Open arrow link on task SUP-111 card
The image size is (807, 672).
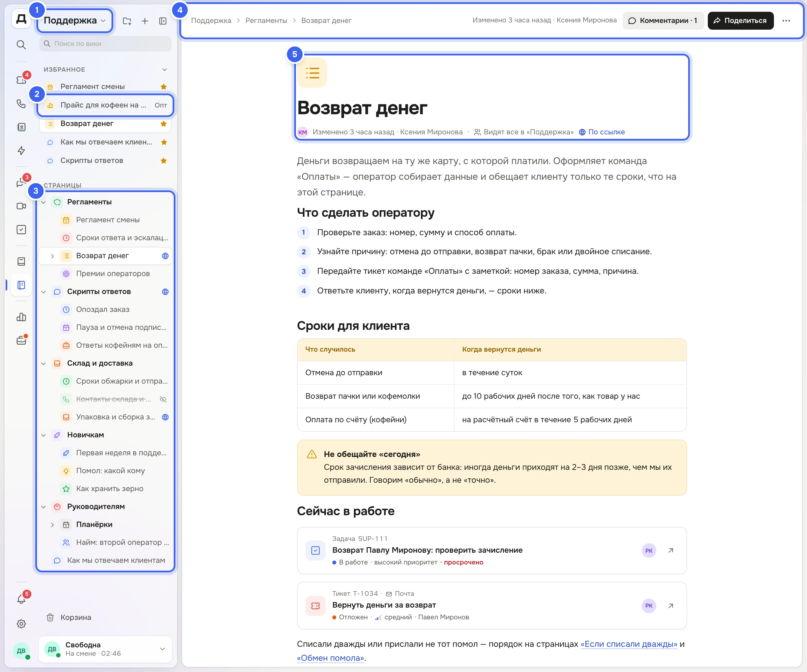tap(671, 550)
